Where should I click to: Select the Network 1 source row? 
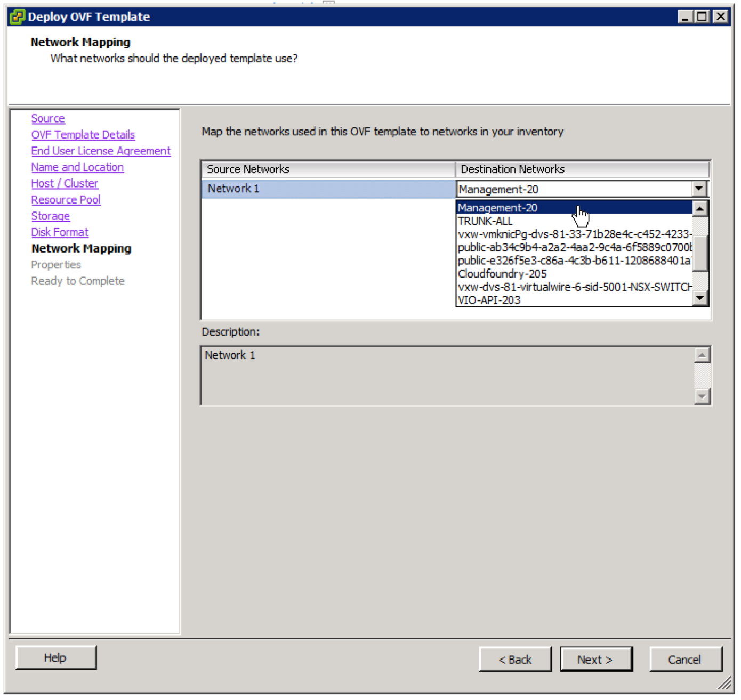click(x=328, y=189)
